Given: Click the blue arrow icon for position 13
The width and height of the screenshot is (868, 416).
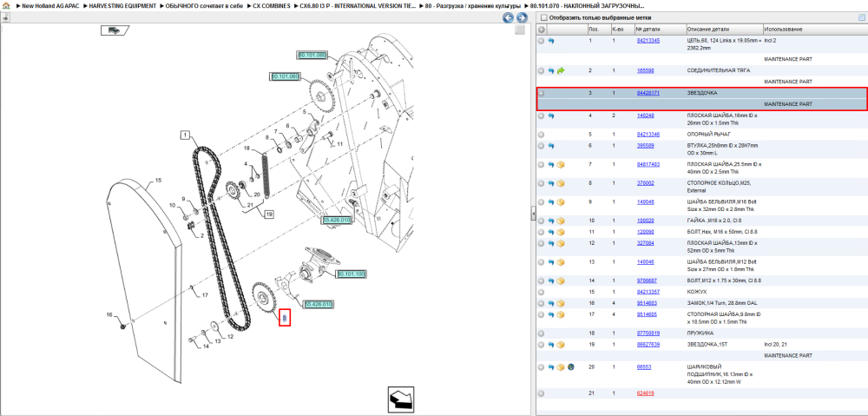Looking at the screenshot, I should coord(551,262).
